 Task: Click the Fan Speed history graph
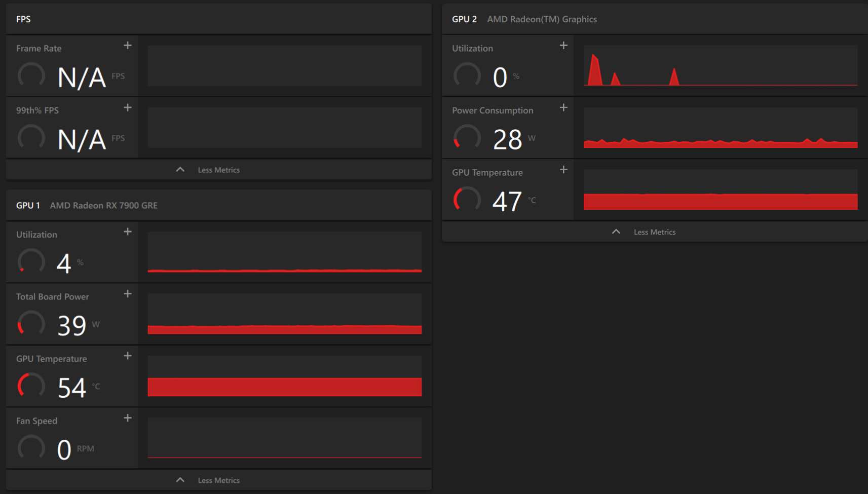coord(285,438)
